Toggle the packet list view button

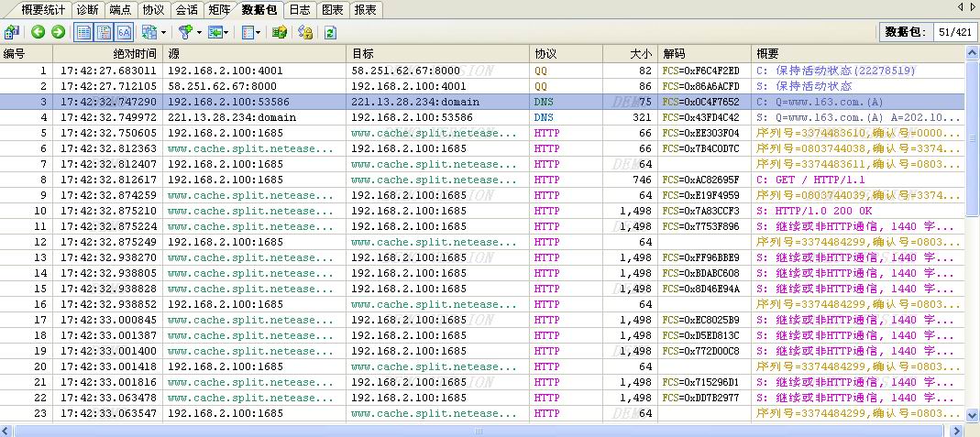(x=83, y=32)
